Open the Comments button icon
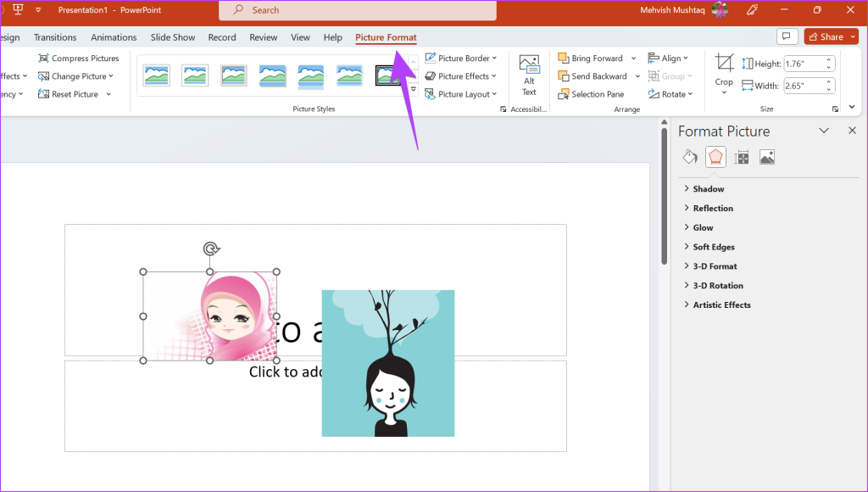The height and width of the screenshot is (492, 868). coord(787,36)
